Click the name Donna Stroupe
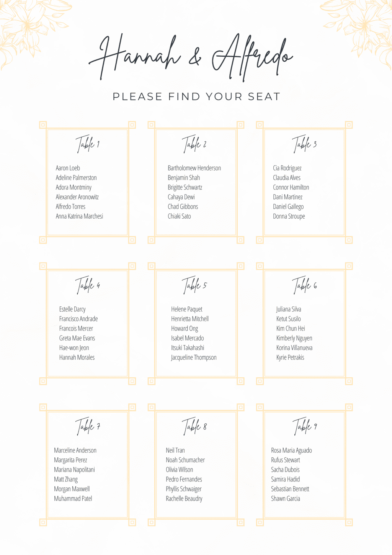Image resolution: width=392 pixels, height=555 pixels. point(289,216)
